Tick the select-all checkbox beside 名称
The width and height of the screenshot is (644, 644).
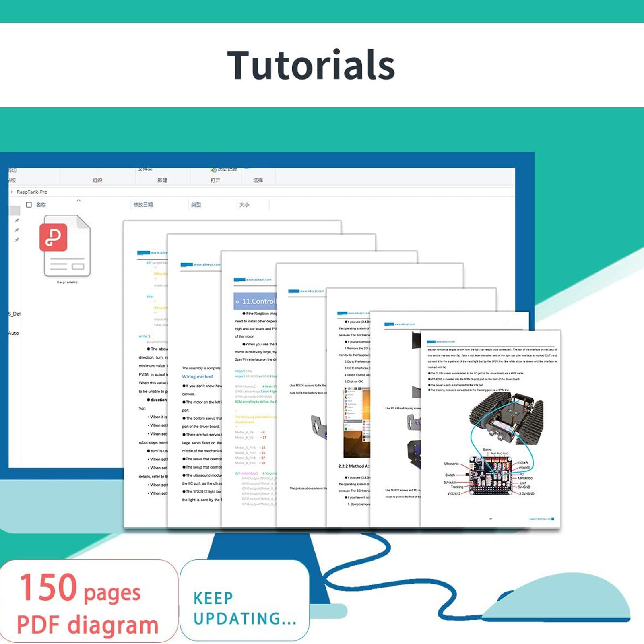click(x=29, y=205)
